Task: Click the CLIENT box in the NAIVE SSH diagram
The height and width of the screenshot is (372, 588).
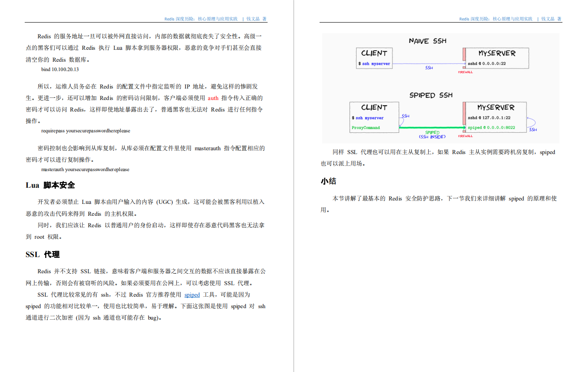Action: click(374, 57)
